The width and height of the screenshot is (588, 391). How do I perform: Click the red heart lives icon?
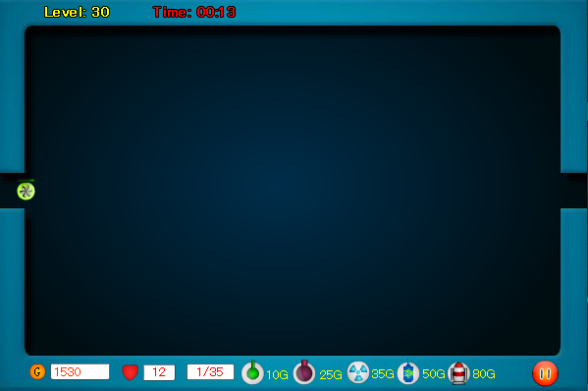131,372
